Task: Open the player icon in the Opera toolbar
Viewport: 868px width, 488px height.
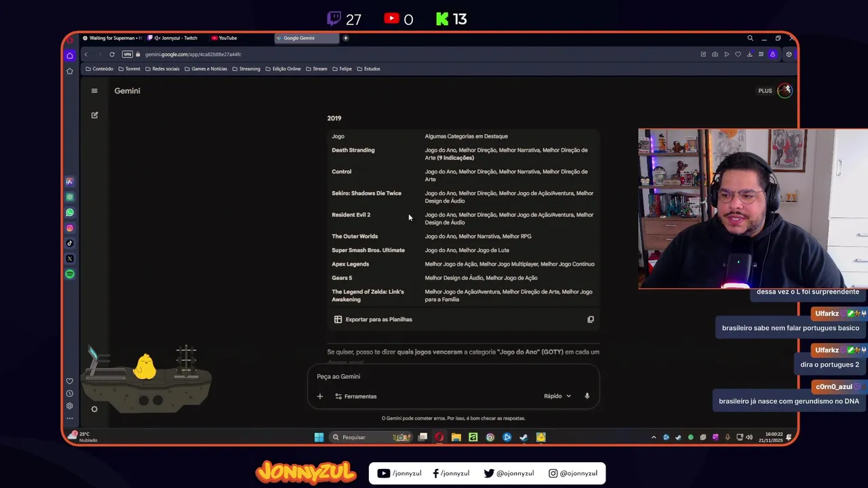Action: 726,54
